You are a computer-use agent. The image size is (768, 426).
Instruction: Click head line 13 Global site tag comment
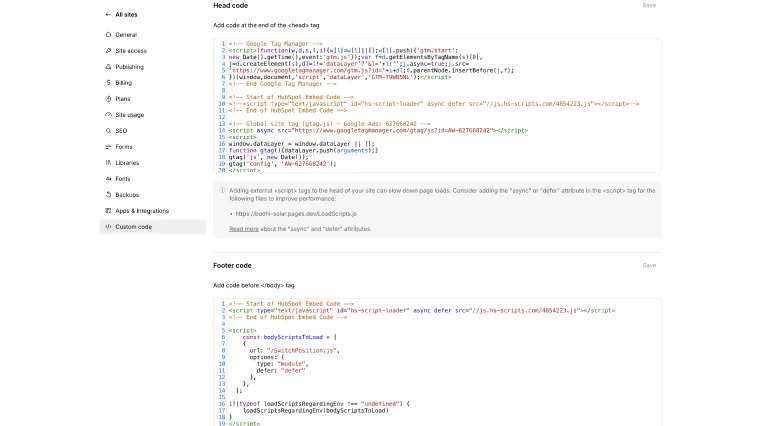[x=330, y=124]
